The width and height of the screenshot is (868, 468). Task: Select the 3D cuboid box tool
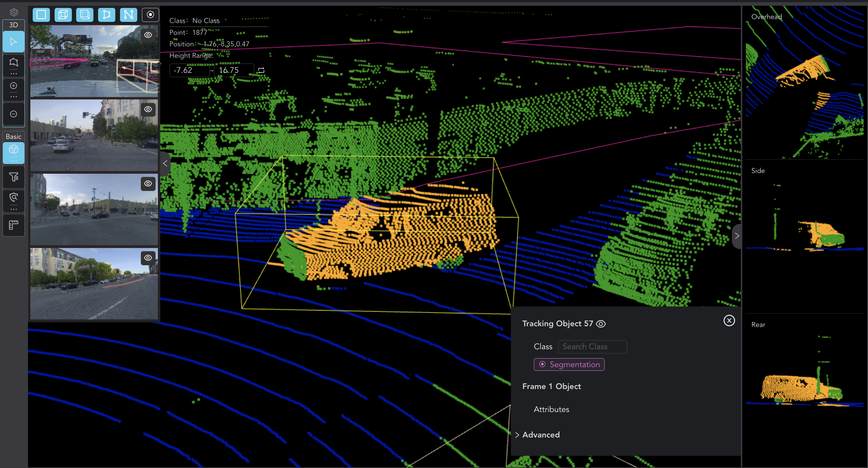click(63, 15)
